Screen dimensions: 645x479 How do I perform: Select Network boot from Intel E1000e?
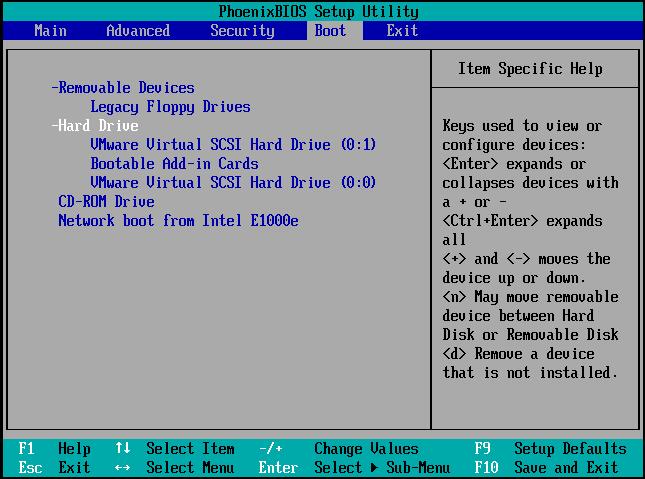(x=178, y=221)
